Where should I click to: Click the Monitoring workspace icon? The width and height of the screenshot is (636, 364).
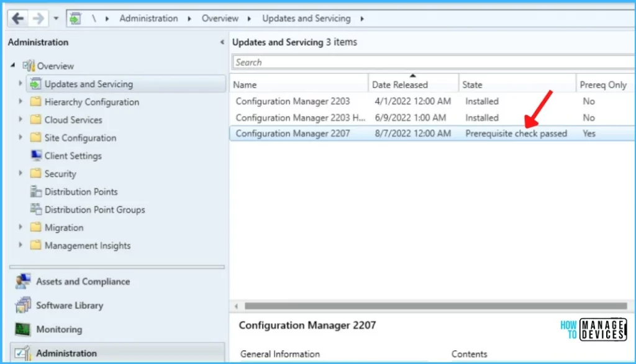pos(23,329)
